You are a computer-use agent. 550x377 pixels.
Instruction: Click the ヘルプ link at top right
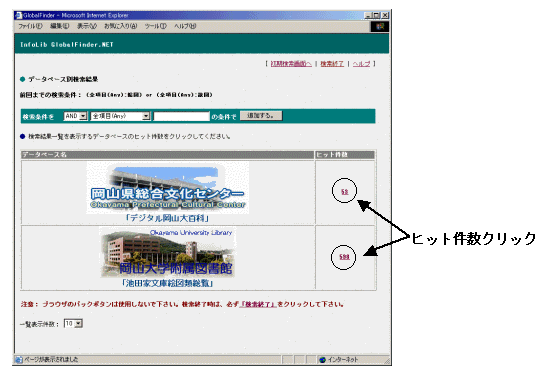click(x=361, y=64)
